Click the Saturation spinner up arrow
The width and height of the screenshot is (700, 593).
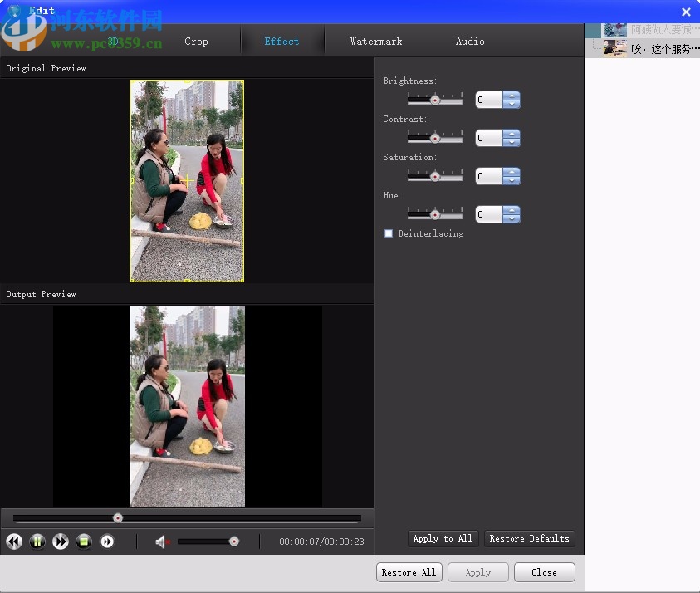click(512, 172)
